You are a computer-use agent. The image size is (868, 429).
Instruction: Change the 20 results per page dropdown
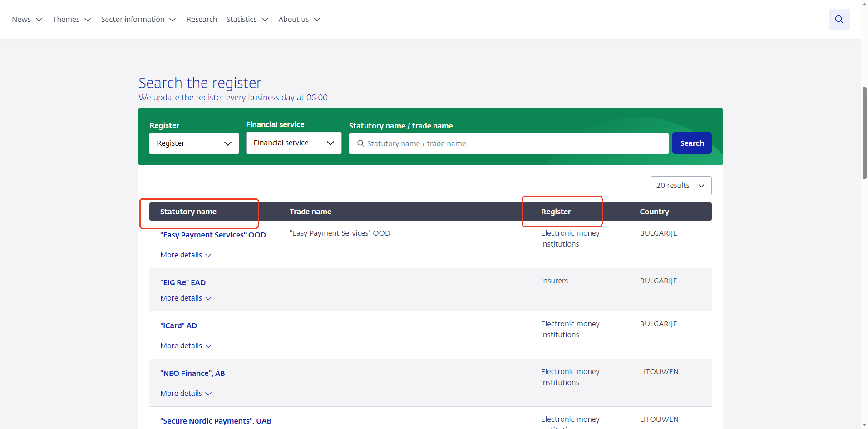[x=681, y=186]
